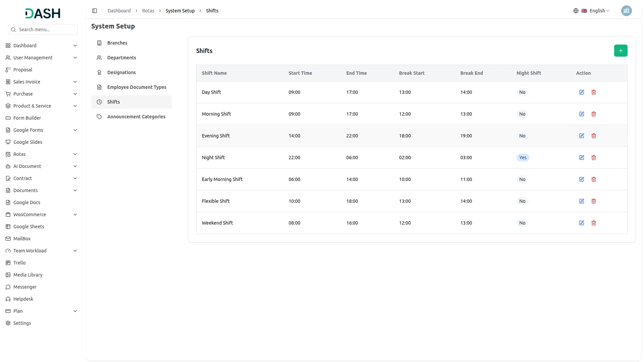
Task: Expand the Rotas sidebar menu
Action: coord(42,154)
